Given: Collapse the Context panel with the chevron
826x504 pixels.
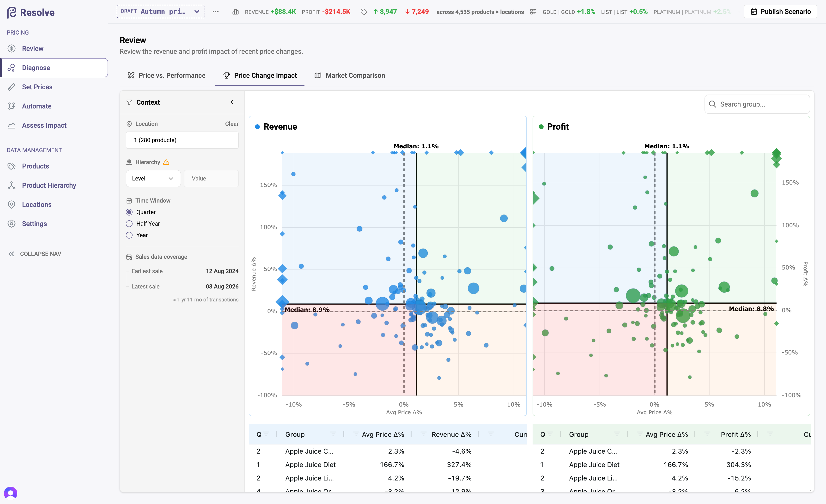Looking at the screenshot, I should click(x=232, y=102).
